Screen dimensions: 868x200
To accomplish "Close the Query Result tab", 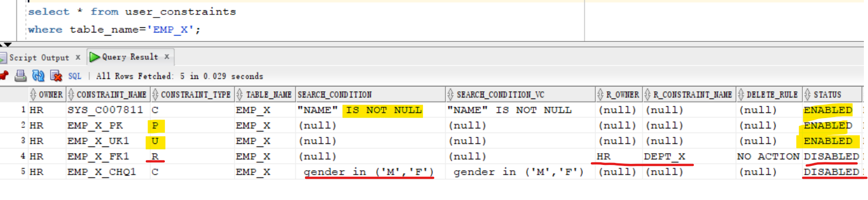I will point(167,57).
